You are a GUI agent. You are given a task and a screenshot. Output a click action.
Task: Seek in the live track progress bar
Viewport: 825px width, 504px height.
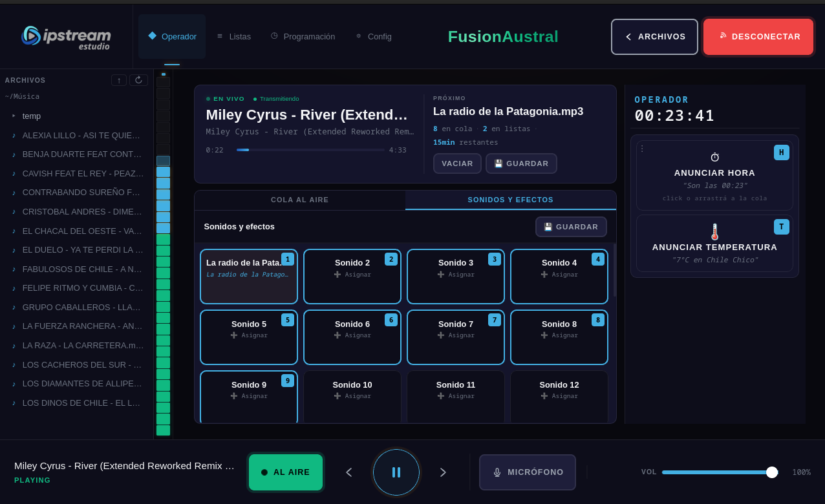point(310,150)
